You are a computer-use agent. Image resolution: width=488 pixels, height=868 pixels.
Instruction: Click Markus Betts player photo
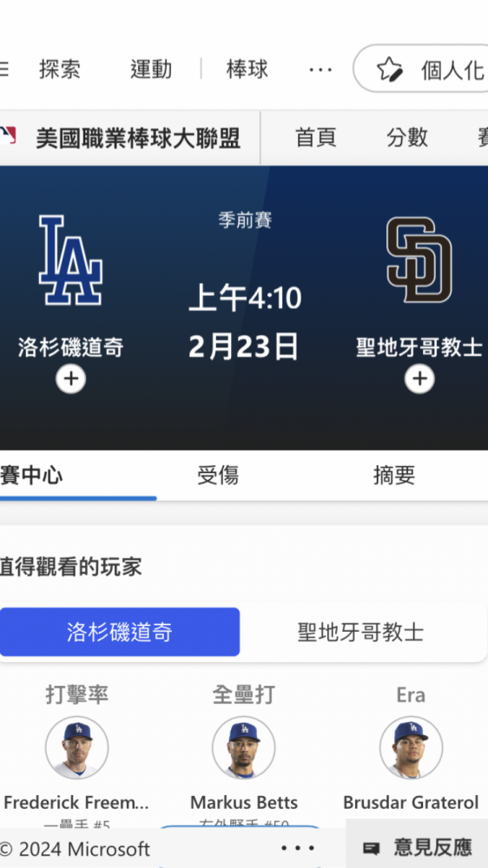[244, 748]
